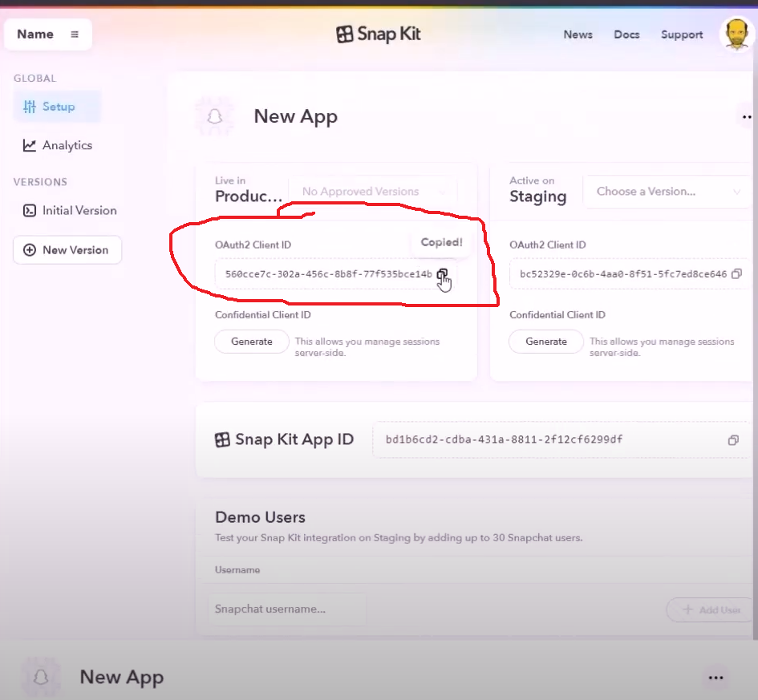Image resolution: width=758 pixels, height=700 pixels.
Task: Create a New Version
Action: 67,249
